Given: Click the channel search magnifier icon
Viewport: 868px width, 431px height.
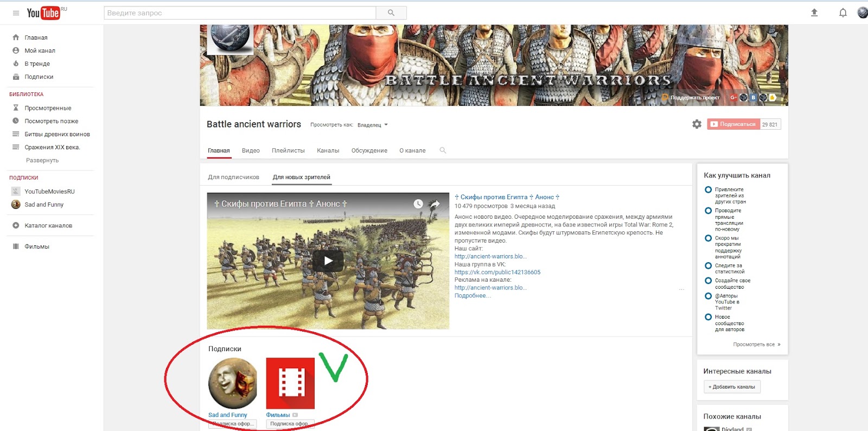Looking at the screenshot, I should click(443, 150).
